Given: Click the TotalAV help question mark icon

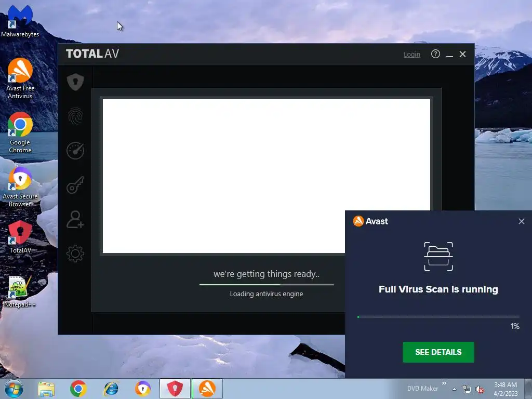Looking at the screenshot, I should tap(436, 54).
